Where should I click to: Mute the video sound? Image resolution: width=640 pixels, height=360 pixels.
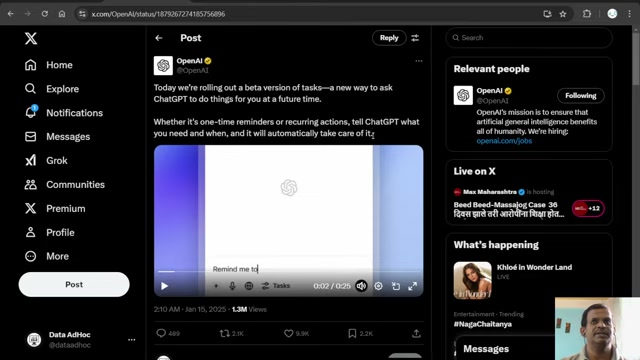pyautogui.click(x=361, y=286)
